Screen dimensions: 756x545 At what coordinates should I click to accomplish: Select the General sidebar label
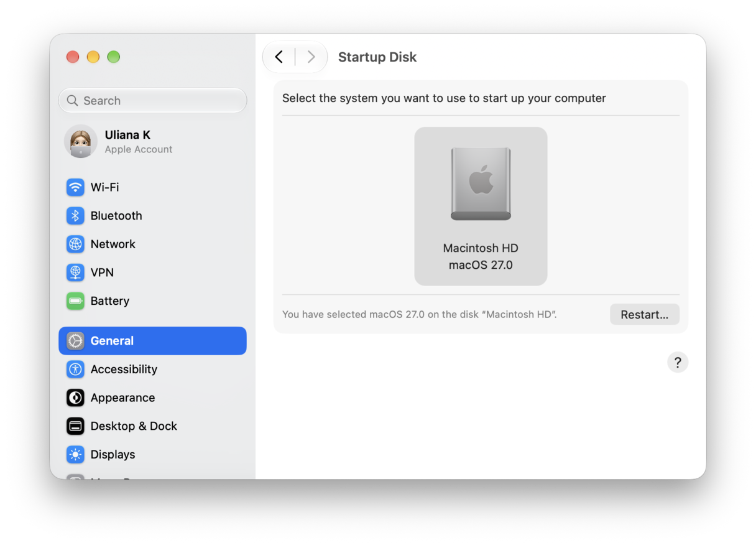point(112,341)
